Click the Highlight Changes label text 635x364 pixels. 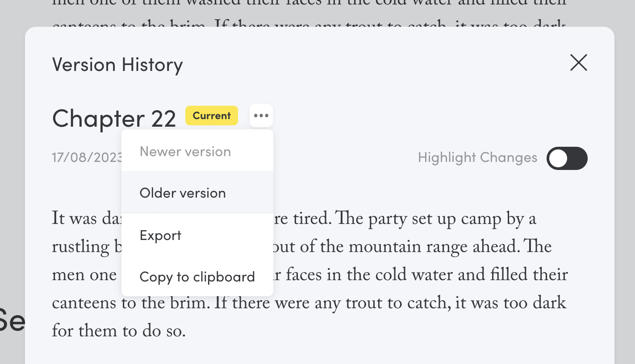477,157
